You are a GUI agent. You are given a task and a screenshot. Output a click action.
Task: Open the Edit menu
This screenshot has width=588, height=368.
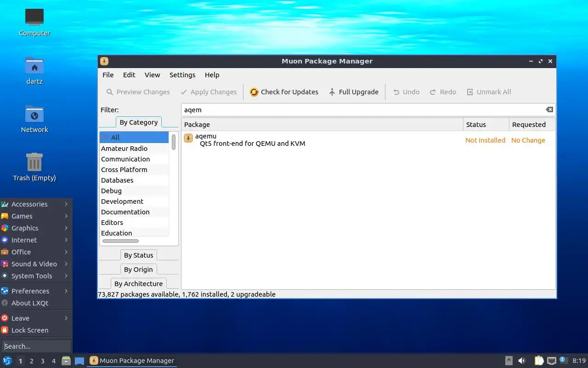(x=129, y=75)
